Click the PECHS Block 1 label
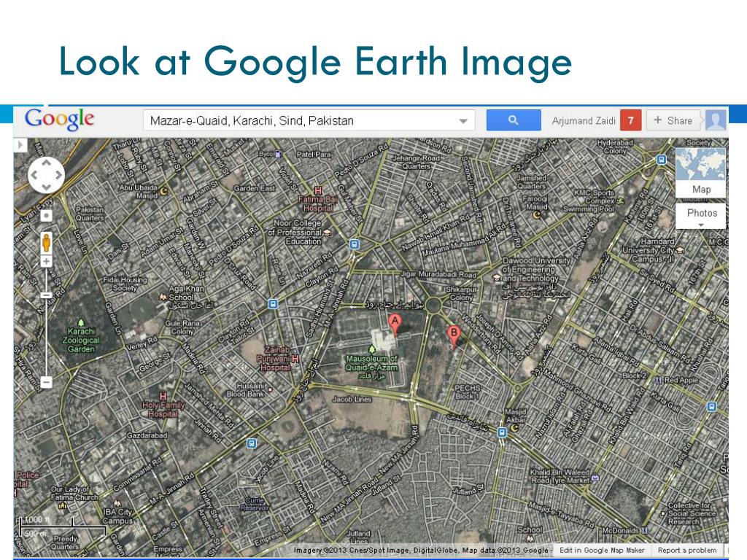This screenshot has width=747, height=560. click(468, 392)
